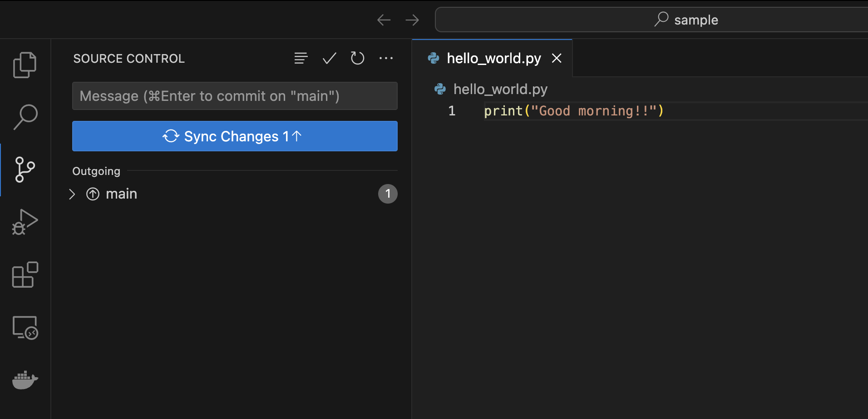Screen dimensions: 868x419
Task: Open the Extensions view icon
Action: click(x=25, y=275)
